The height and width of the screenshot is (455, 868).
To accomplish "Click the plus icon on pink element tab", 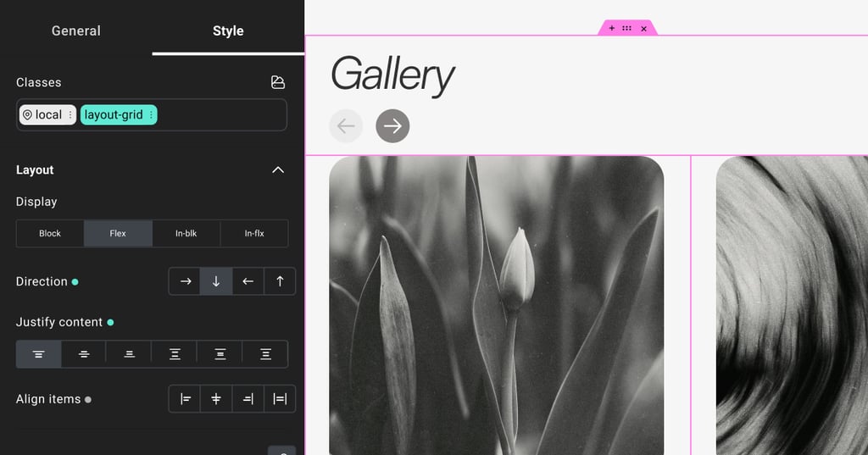I will point(612,28).
